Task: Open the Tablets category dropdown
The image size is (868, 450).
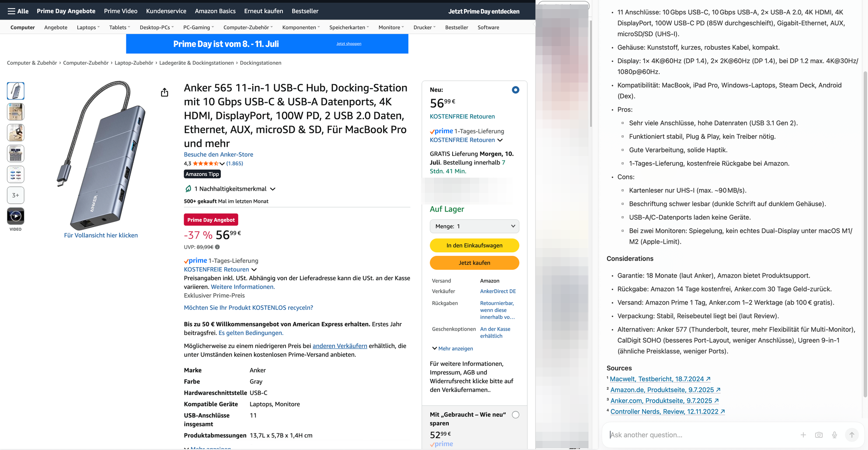Action: pos(120,27)
